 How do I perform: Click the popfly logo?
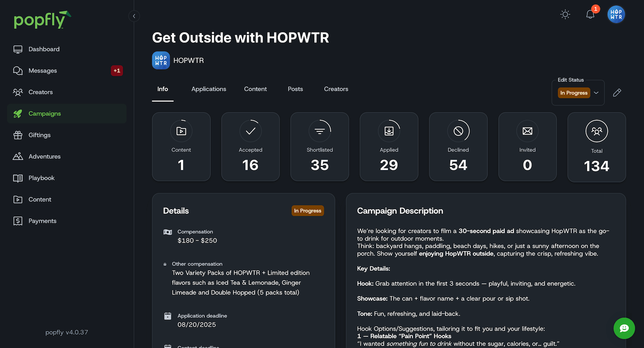pos(42,20)
